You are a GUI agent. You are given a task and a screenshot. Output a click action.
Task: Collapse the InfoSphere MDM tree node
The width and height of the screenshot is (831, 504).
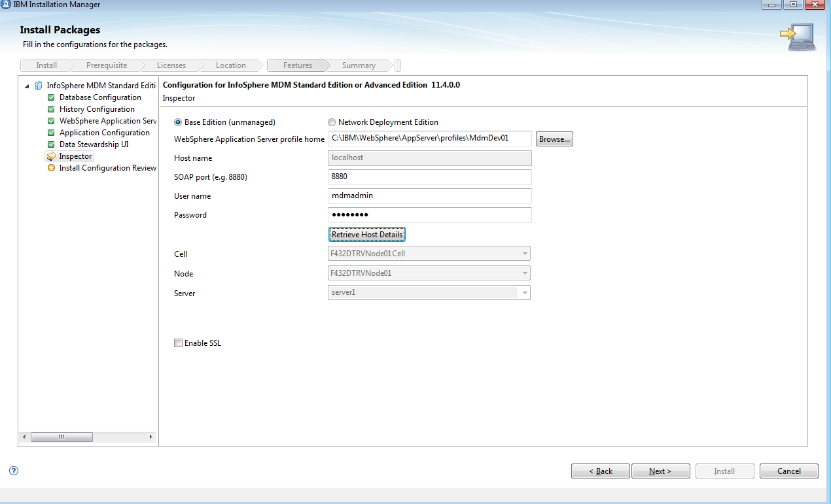[x=27, y=86]
